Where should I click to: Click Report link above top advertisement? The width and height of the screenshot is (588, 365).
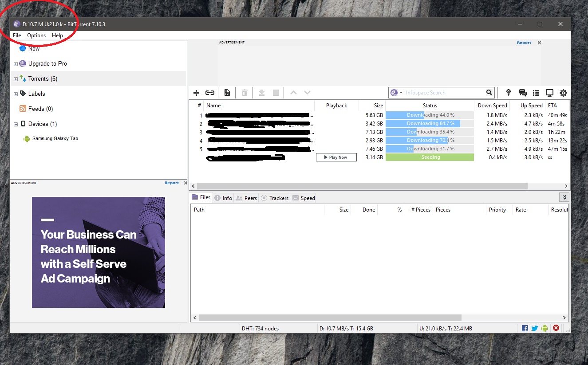point(524,43)
